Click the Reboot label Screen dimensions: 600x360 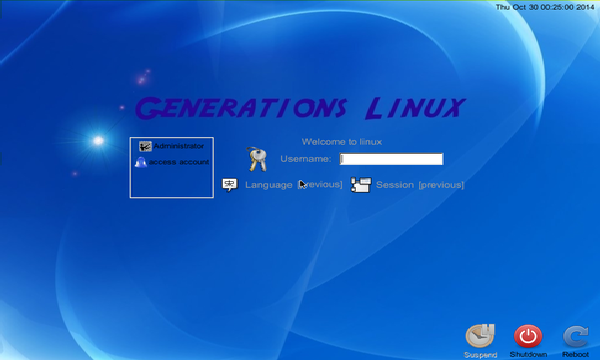click(x=576, y=355)
